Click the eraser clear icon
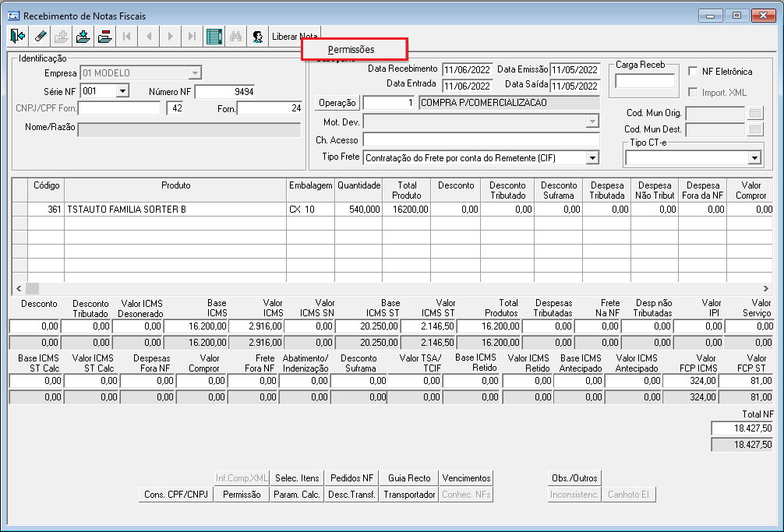Viewport: 784px width, 532px height. [41, 36]
